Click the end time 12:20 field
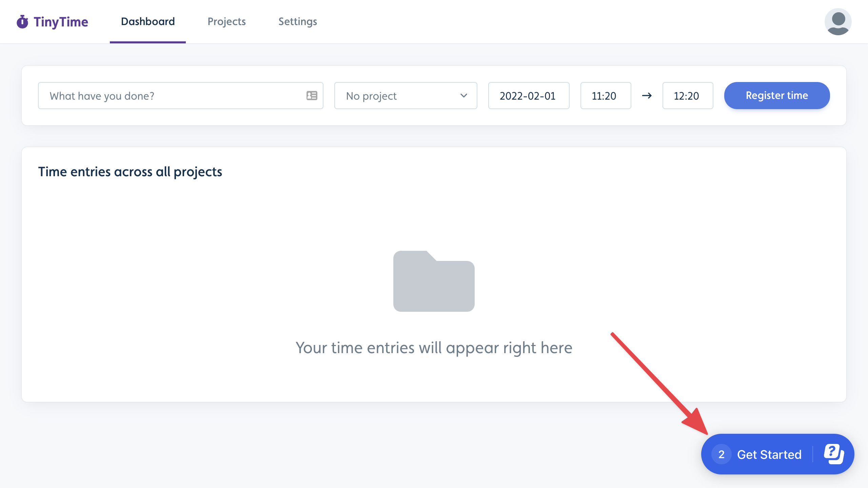Screen dimensions: 868x488 point(686,95)
